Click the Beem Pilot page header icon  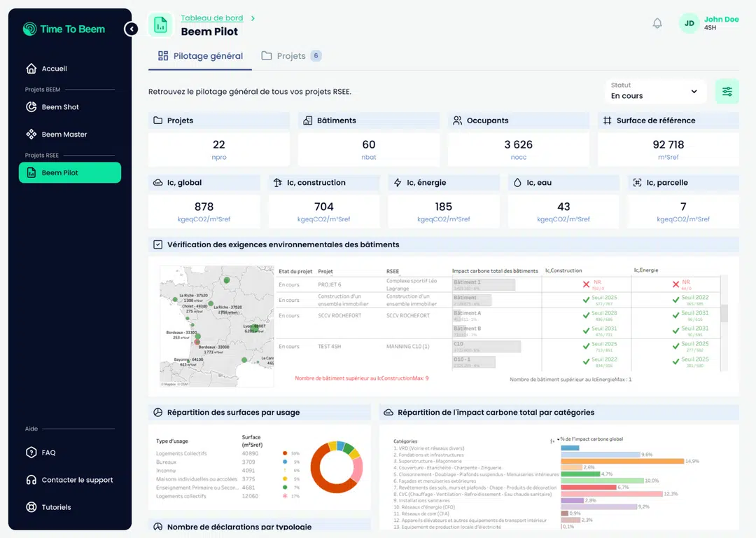tap(160, 25)
